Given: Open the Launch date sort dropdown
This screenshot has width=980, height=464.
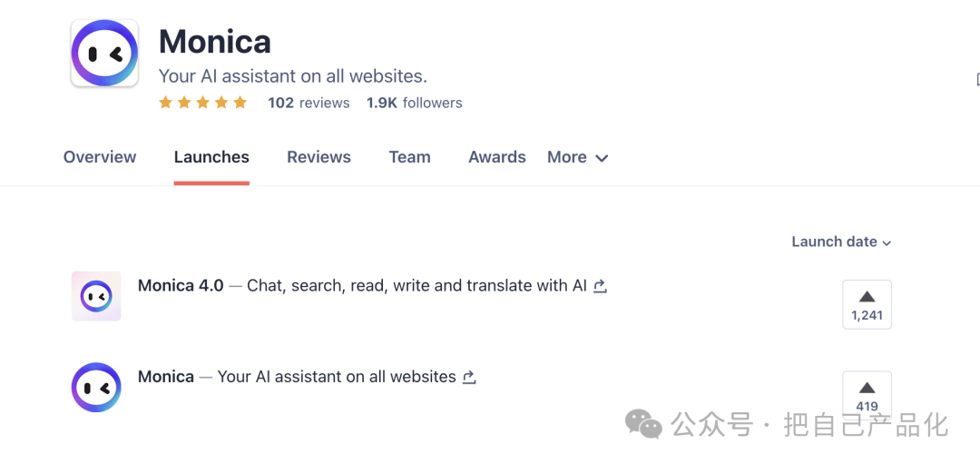Looking at the screenshot, I should click(x=841, y=242).
